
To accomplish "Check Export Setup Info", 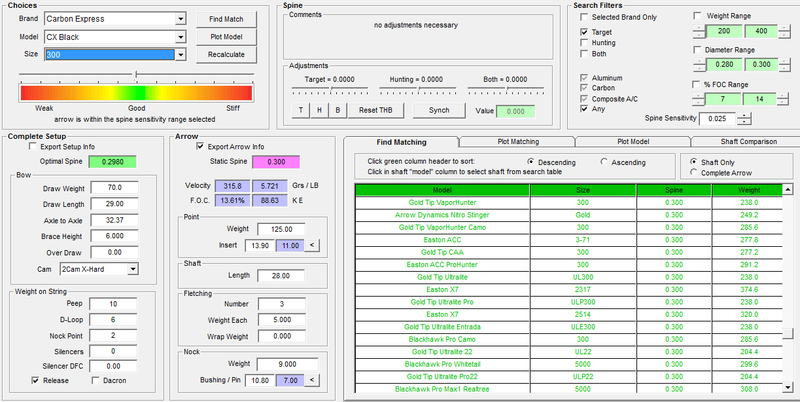I will [33, 146].
